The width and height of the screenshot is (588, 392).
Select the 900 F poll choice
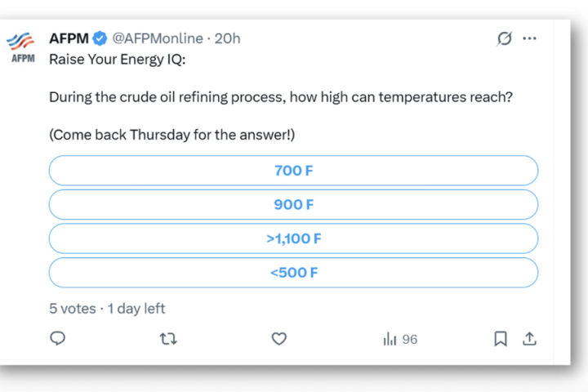coord(293,205)
